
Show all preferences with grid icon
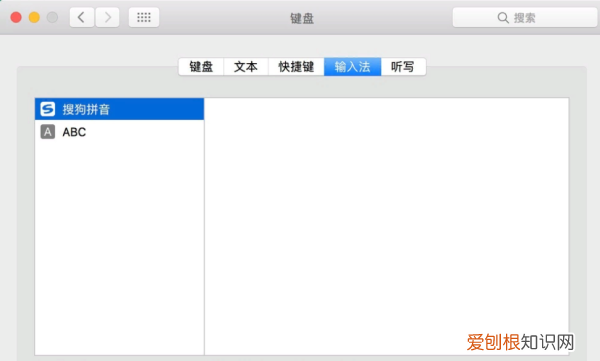(144, 17)
